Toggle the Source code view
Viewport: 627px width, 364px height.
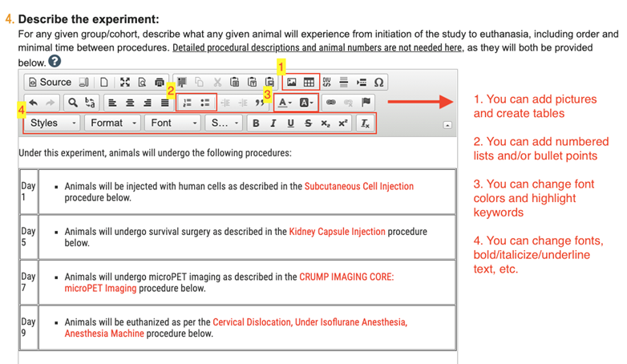[50, 82]
